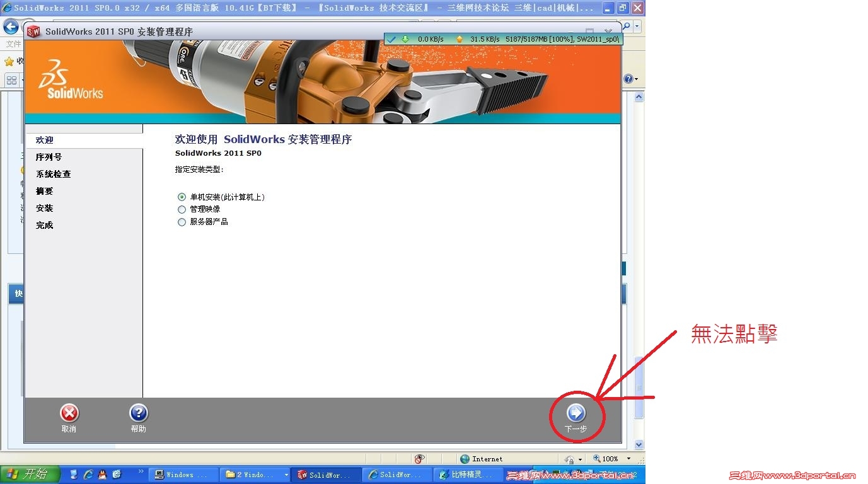Switch to the IE SolidWorks page taskbar button

pyautogui.click(x=397, y=475)
